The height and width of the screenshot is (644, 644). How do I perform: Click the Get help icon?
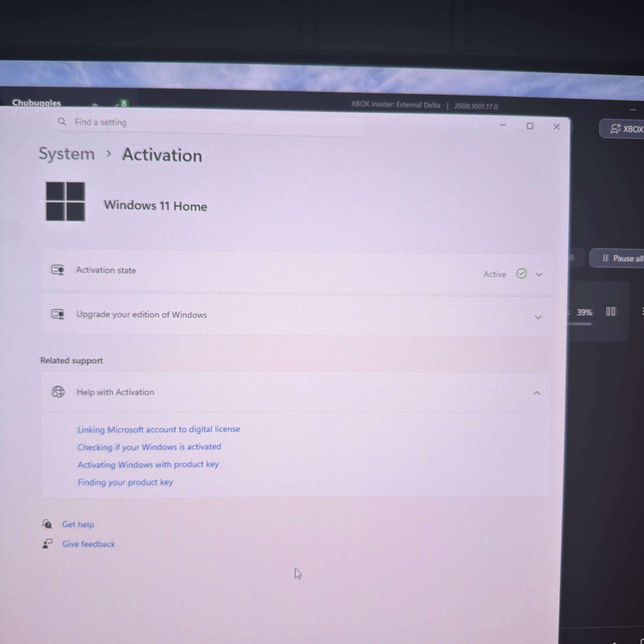point(47,524)
